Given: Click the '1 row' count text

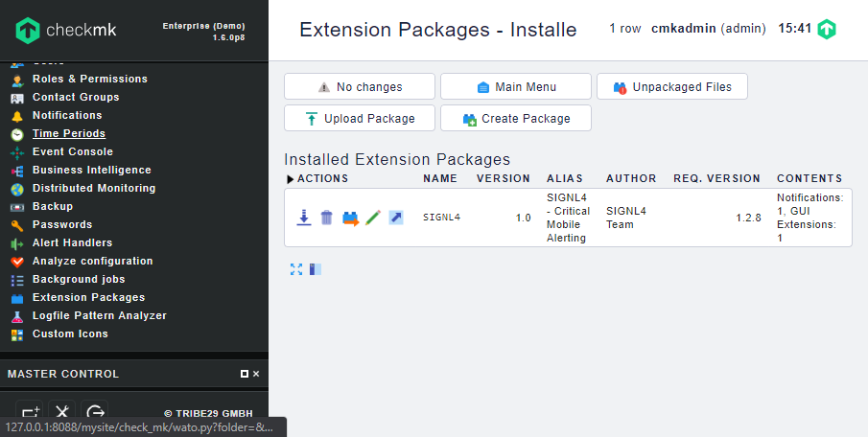Looking at the screenshot, I should coord(625,29).
